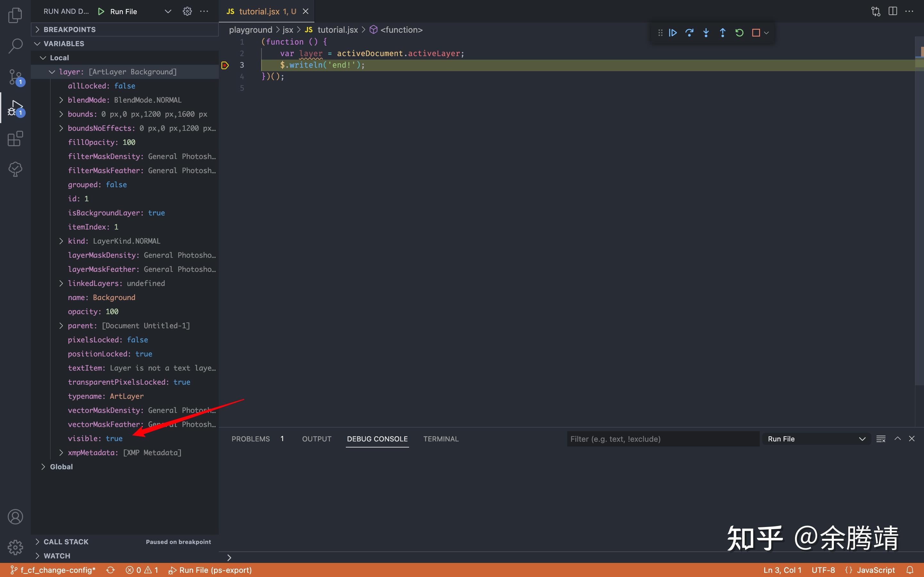
Task: Switch to the TERMINAL panel tab
Action: [x=441, y=439]
